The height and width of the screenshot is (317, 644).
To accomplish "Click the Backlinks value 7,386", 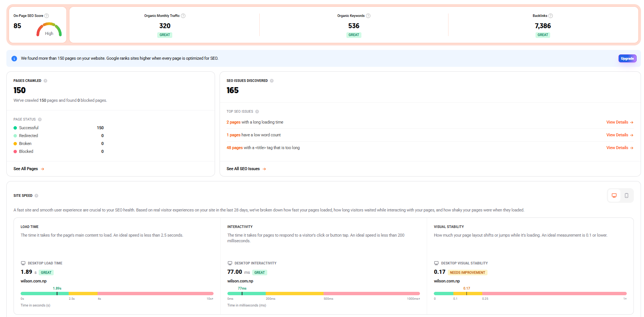I will click(x=543, y=26).
